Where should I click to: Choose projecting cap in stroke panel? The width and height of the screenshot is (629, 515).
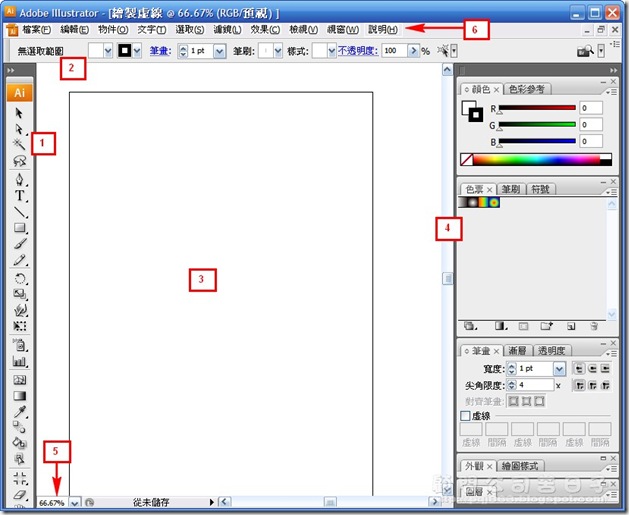point(605,368)
